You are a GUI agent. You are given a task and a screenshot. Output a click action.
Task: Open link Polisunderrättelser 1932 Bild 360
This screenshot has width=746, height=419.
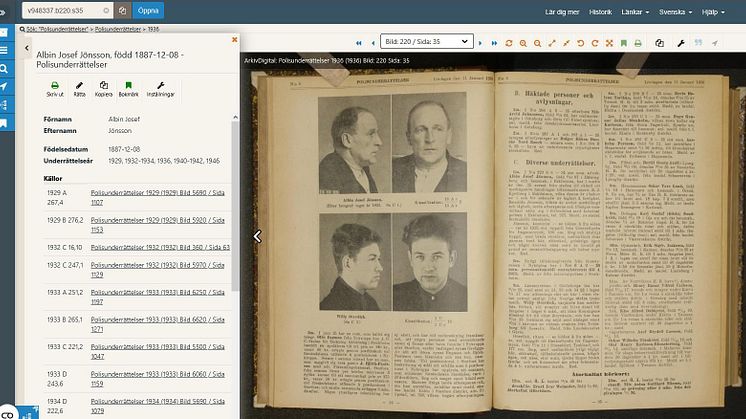[x=160, y=246]
